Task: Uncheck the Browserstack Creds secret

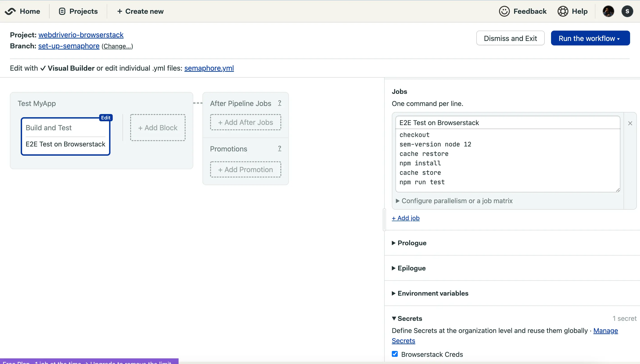Action: [x=395, y=354]
